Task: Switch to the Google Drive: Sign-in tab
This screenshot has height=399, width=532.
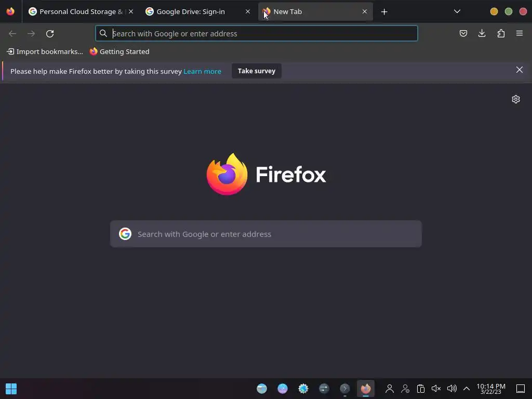Action: pos(198,11)
